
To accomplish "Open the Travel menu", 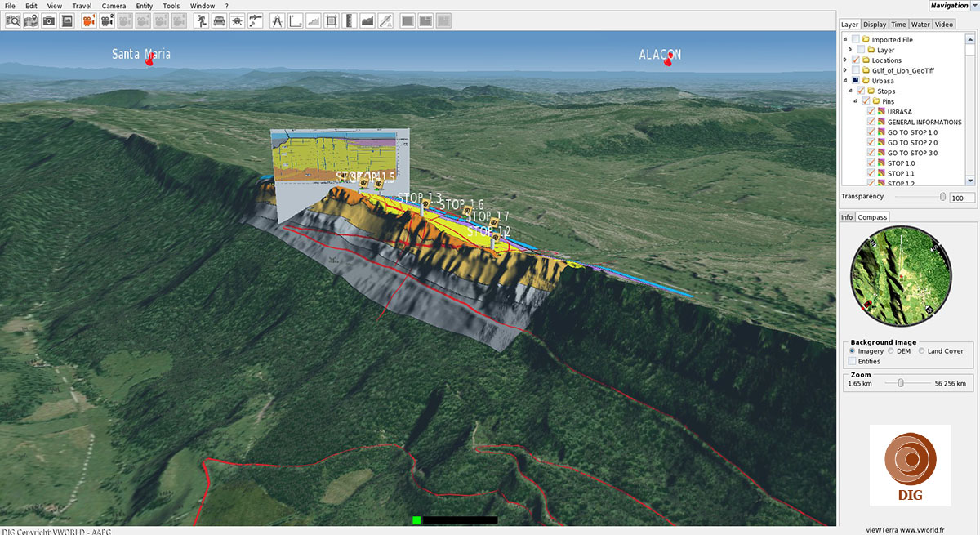I will (x=82, y=6).
